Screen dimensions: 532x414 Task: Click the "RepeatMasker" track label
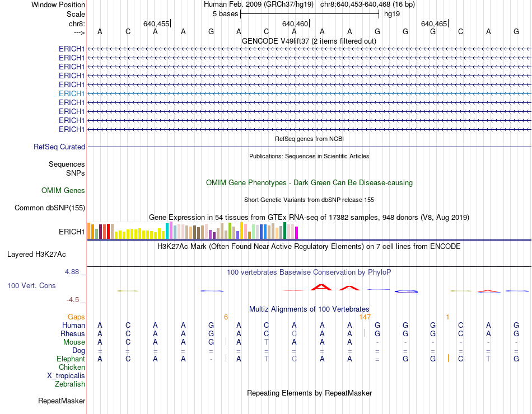62,401
